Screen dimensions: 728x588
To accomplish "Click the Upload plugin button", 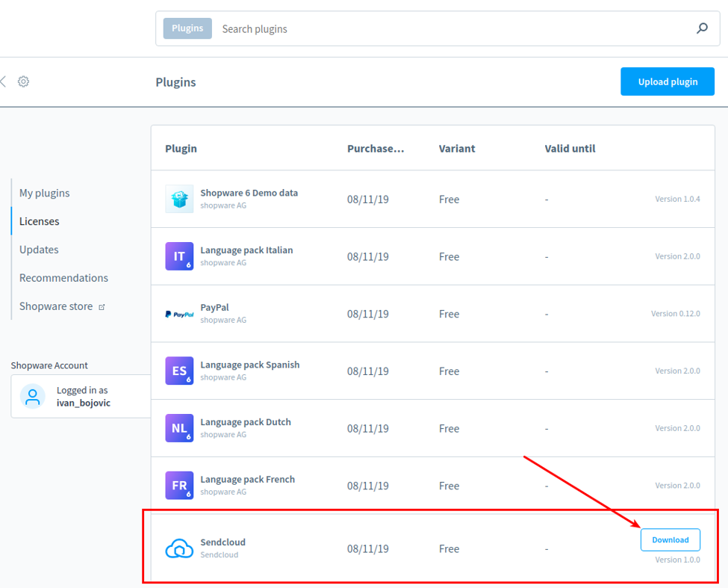I will coord(668,81).
